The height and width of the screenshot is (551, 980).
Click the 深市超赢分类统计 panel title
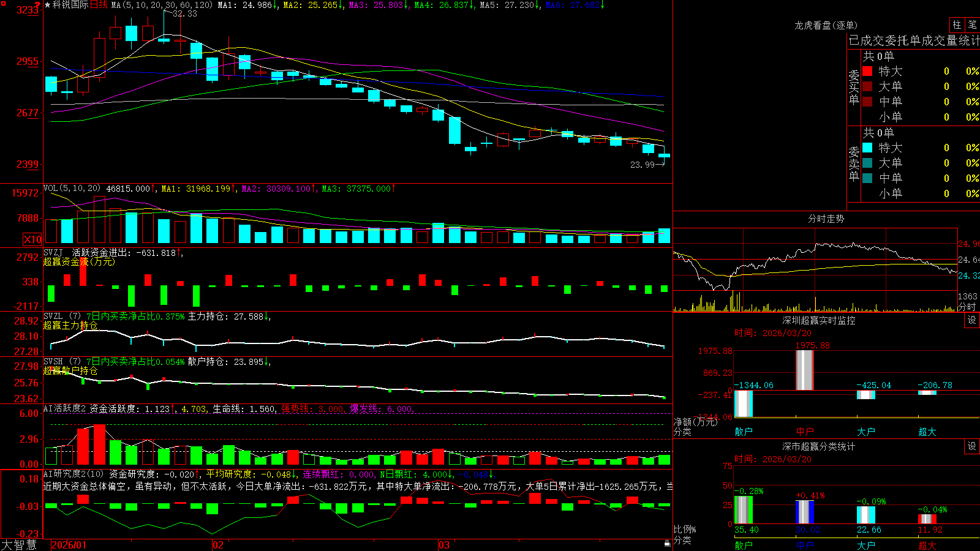[819, 446]
